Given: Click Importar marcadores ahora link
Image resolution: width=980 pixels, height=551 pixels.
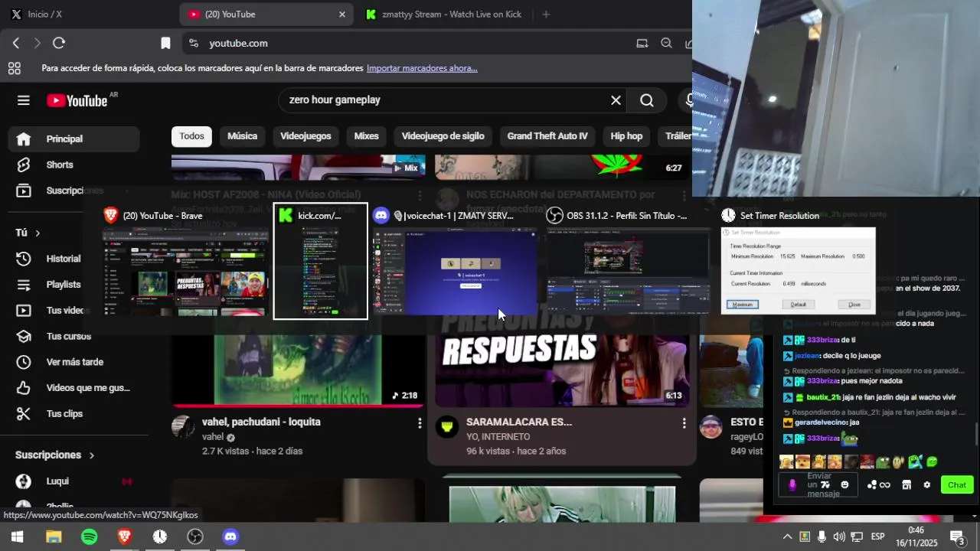Looking at the screenshot, I should click(x=422, y=68).
